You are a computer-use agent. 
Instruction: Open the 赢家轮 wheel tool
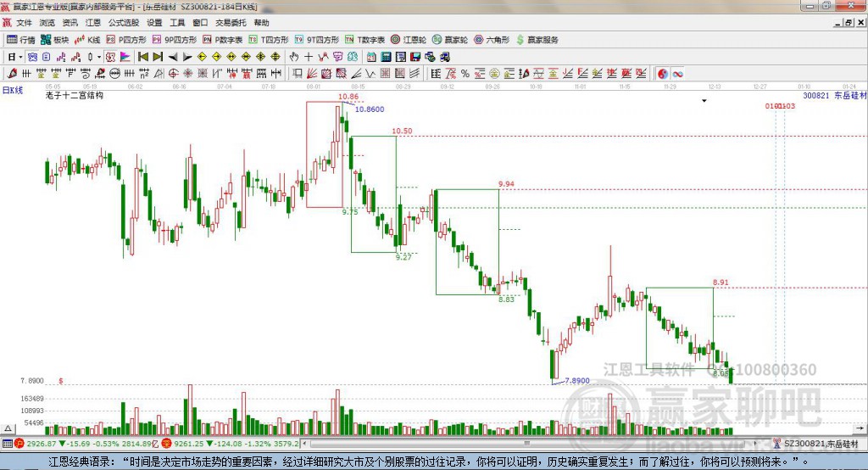(x=450, y=40)
